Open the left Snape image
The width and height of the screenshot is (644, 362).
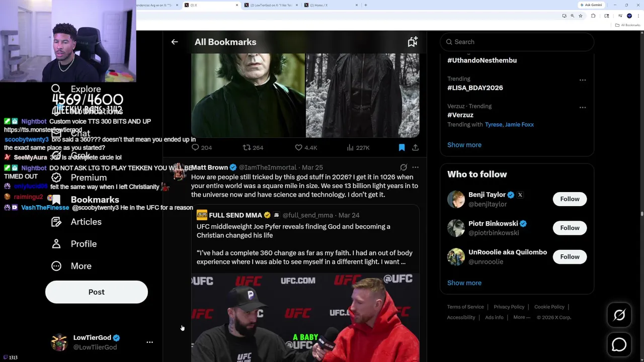(248, 96)
